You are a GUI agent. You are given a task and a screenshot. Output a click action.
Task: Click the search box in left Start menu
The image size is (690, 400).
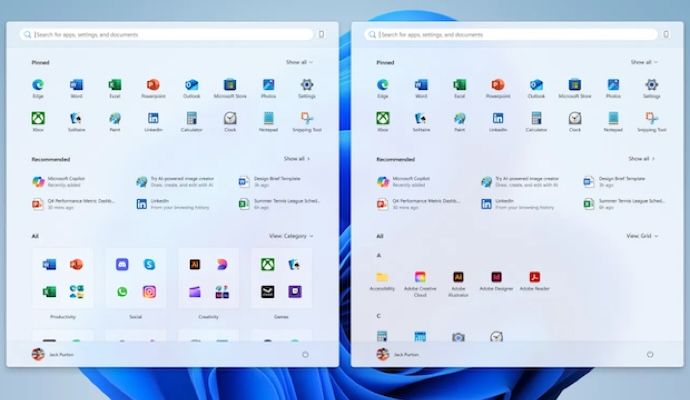tap(165, 34)
